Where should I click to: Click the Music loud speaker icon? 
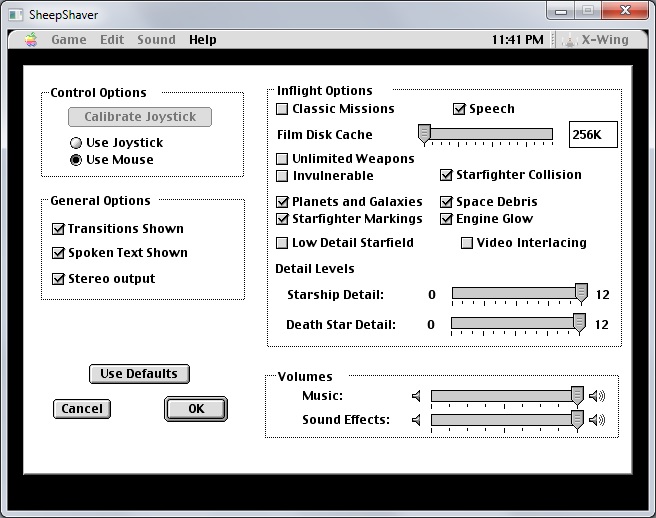click(597, 396)
